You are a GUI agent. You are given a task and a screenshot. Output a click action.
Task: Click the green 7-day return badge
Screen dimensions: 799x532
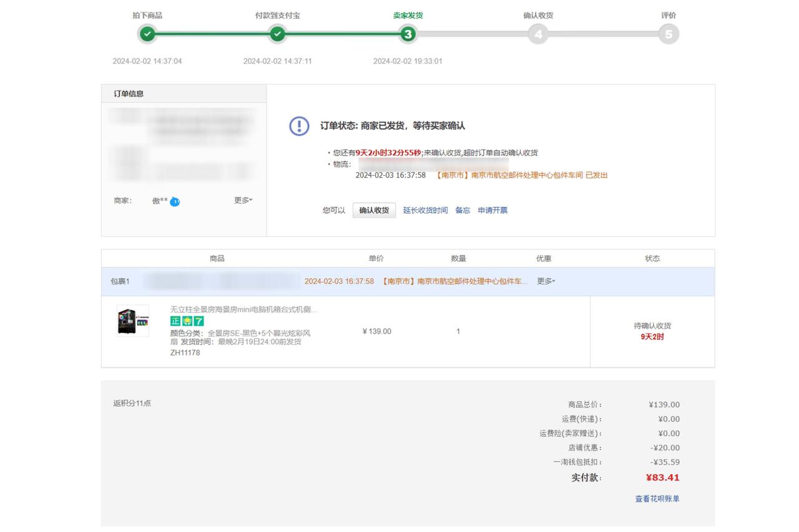199,321
